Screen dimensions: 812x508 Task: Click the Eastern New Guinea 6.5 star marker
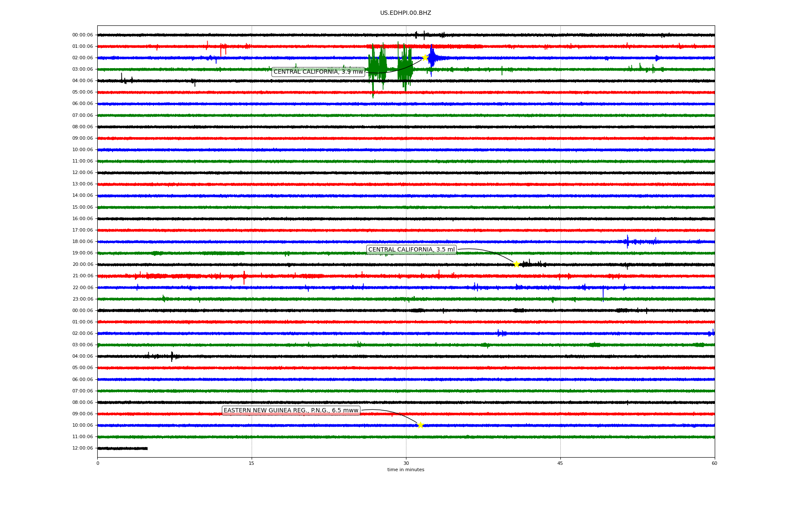point(420,425)
